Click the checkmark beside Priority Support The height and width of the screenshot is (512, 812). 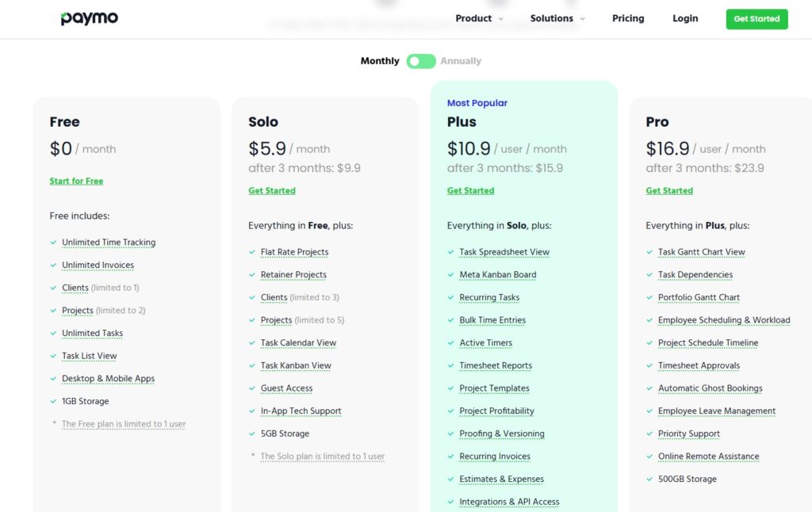pos(649,434)
